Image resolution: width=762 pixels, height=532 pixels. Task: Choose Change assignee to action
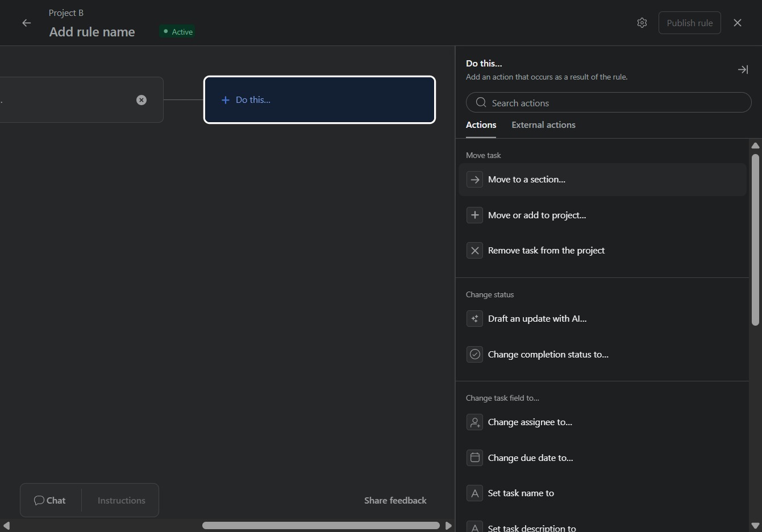click(x=602, y=422)
